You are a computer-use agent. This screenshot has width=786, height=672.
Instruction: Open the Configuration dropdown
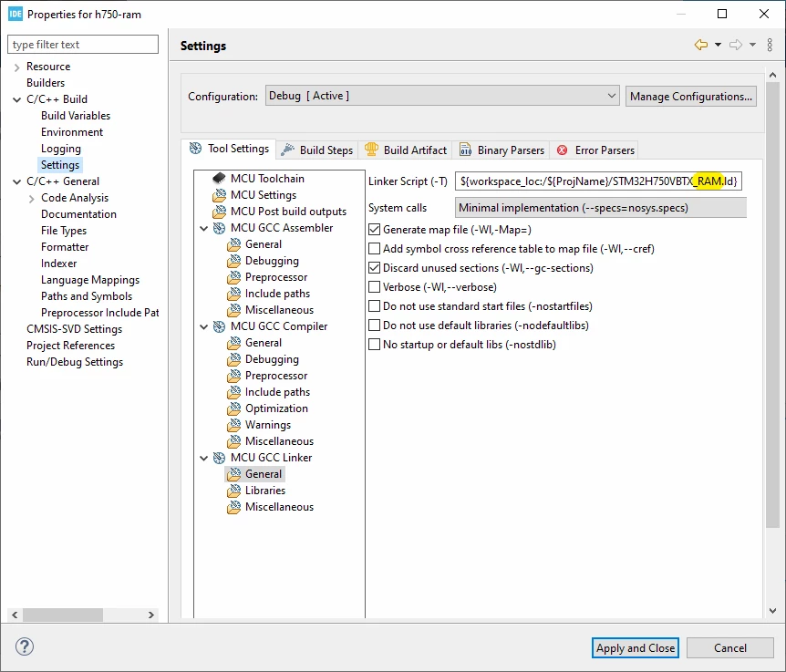click(442, 96)
